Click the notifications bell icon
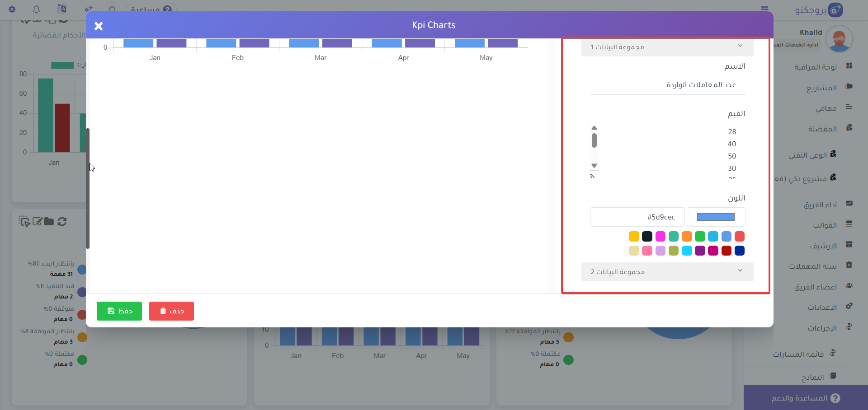The width and height of the screenshot is (868, 410). (x=37, y=9)
